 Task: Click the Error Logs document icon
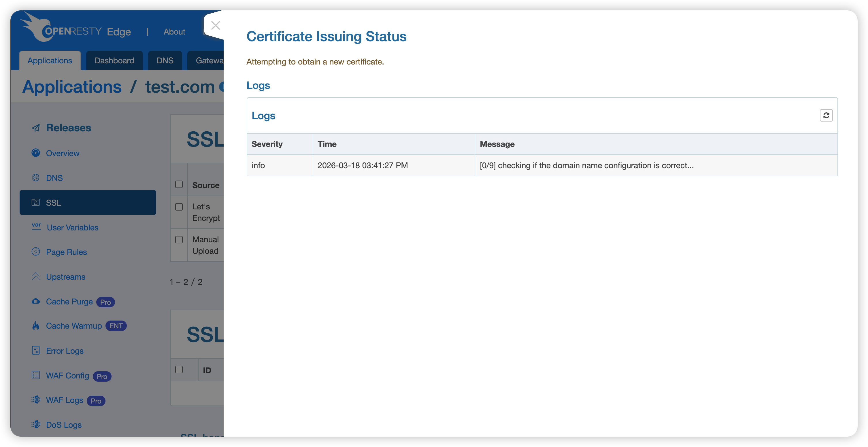click(x=36, y=350)
